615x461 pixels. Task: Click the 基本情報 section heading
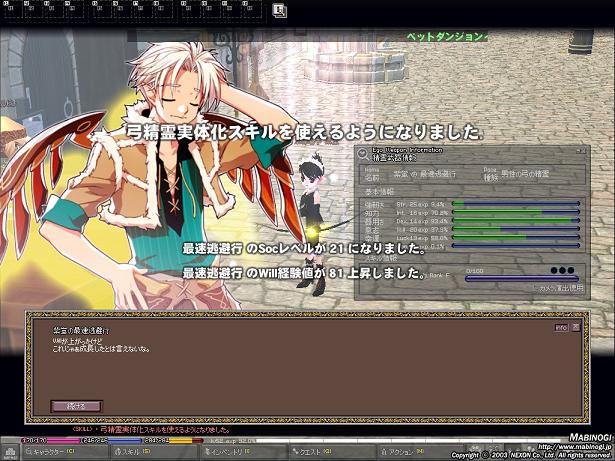click(379, 191)
